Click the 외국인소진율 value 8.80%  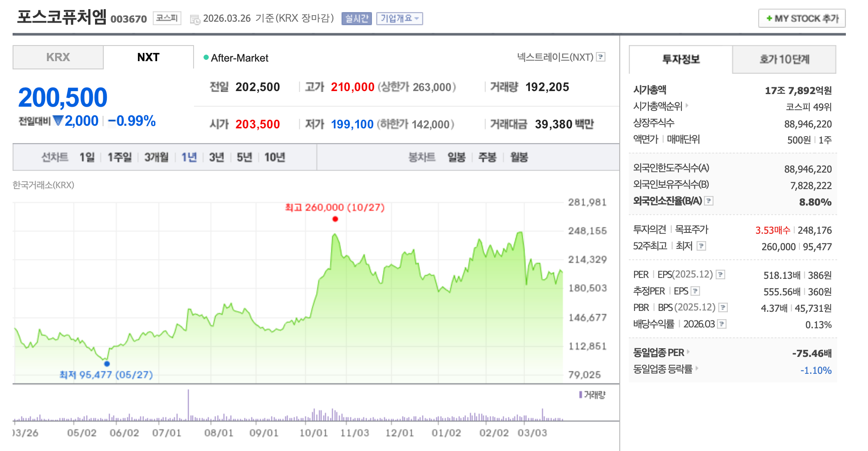(x=815, y=202)
